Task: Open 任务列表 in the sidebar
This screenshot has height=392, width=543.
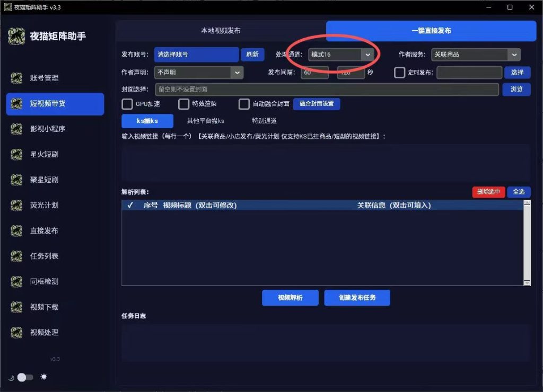Action: pyautogui.click(x=55, y=256)
